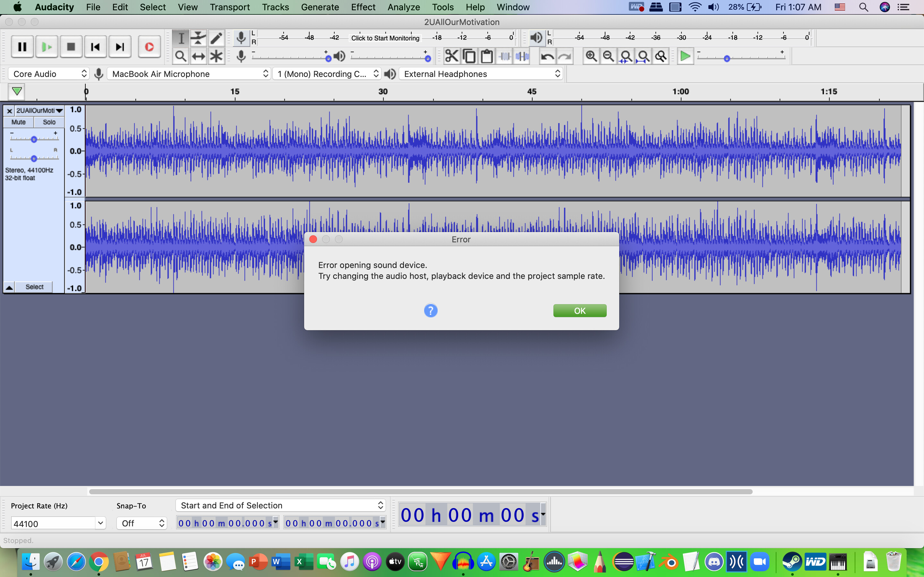
Task: Solo the 2UAllOurMoti track
Action: pyautogui.click(x=49, y=122)
